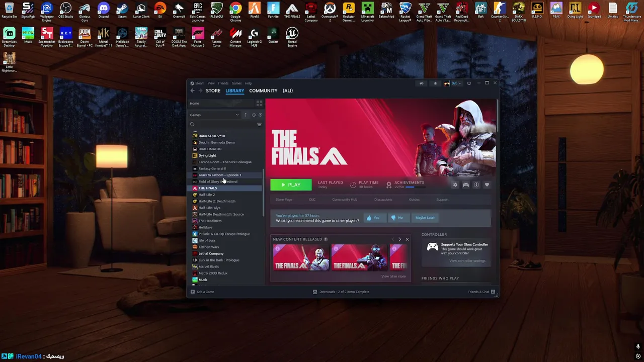Open Recycle Bin on desktop
This screenshot has width=644, height=362.
[9, 11]
